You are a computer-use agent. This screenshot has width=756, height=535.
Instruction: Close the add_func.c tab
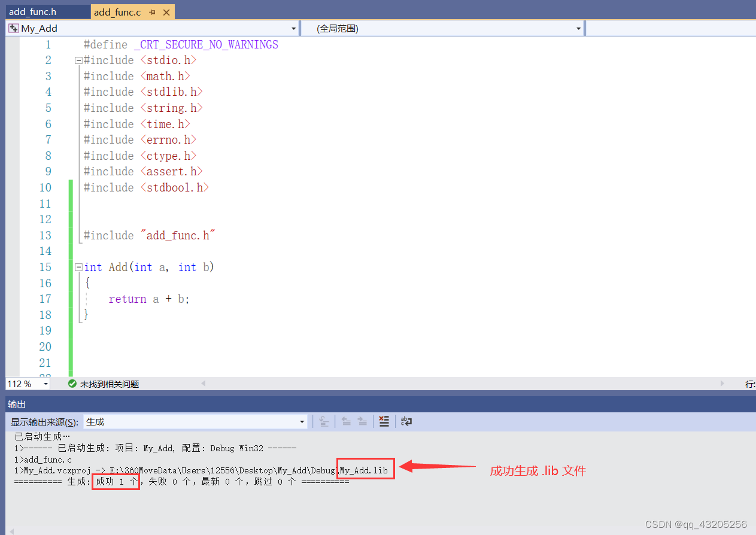tap(166, 12)
